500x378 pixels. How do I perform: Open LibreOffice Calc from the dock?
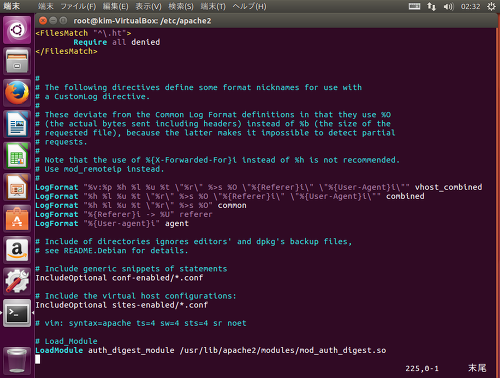pos(17,155)
